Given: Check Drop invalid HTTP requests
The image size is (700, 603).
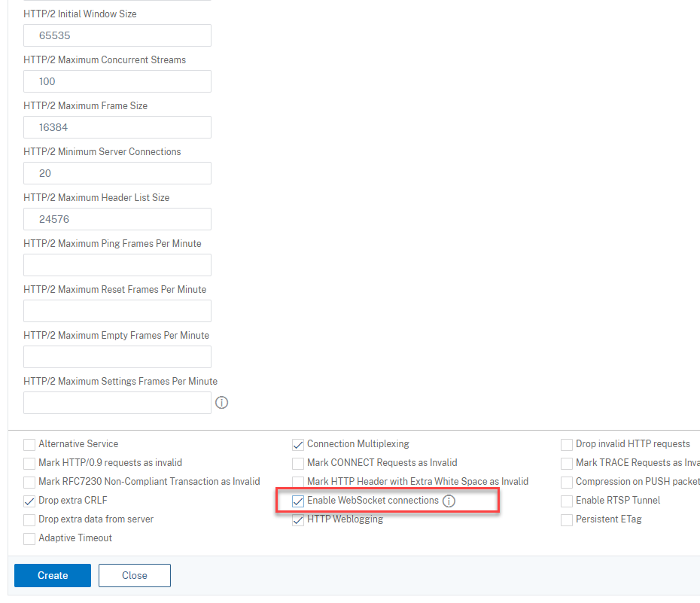Looking at the screenshot, I should 567,443.
